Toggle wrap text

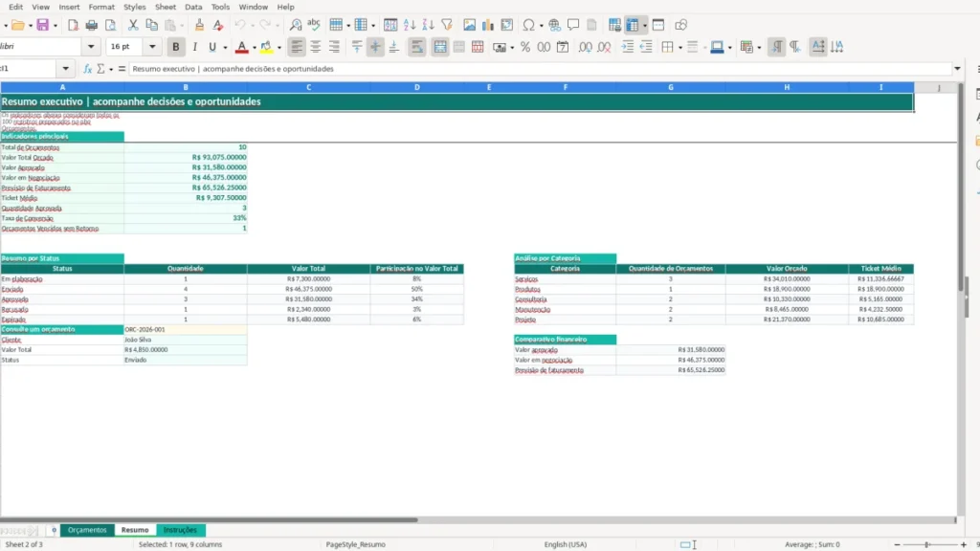[417, 47]
